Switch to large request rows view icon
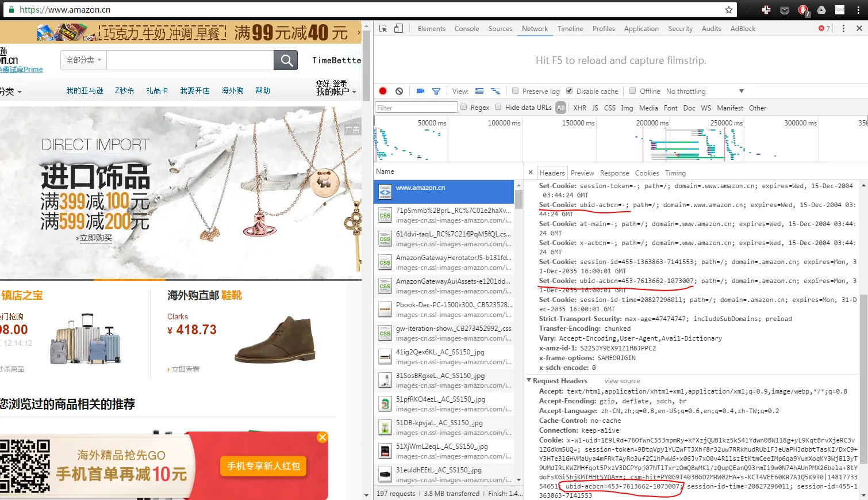Screen dimensions: 868x500 pyautogui.click(x=479, y=91)
